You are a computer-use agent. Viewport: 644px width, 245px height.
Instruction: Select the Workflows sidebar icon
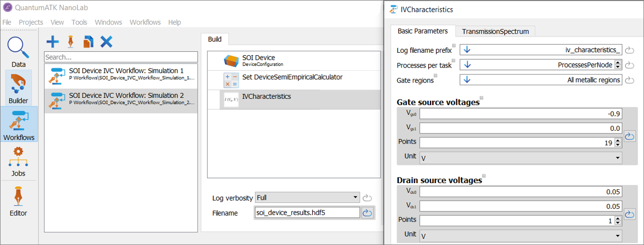click(x=18, y=124)
